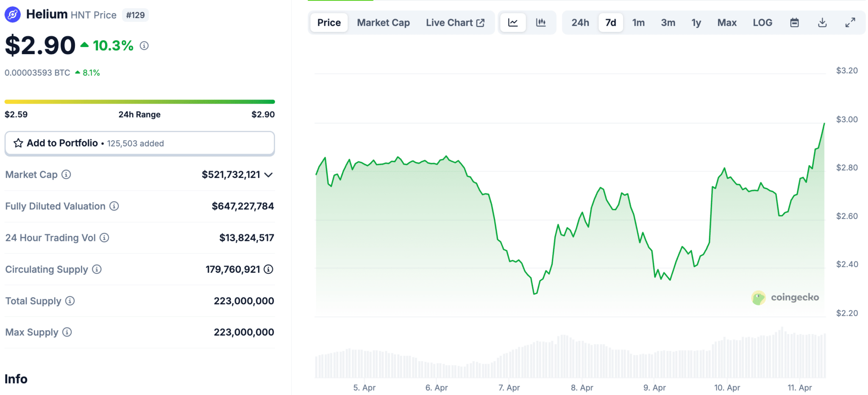Select the line chart style icon
Image resolution: width=868 pixels, height=395 pixels.
pos(513,22)
